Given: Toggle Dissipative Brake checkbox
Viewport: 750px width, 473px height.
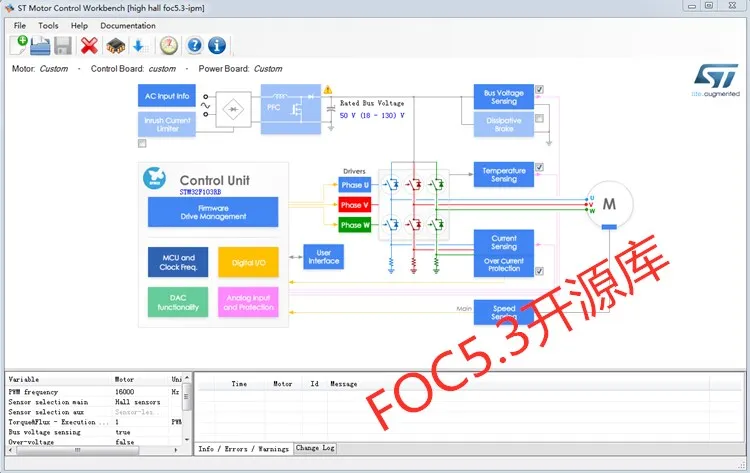Looking at the screenshot, I should 540,118.
